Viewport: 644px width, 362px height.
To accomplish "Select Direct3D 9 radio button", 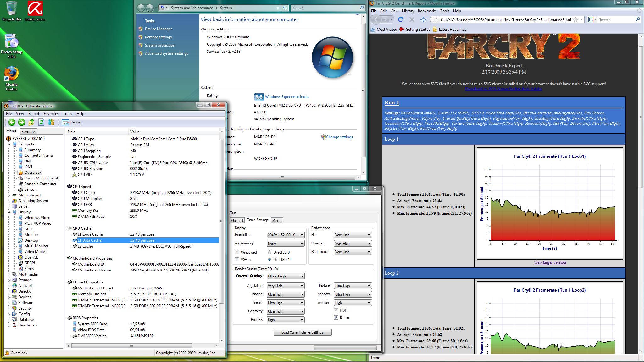I will 269,252.
